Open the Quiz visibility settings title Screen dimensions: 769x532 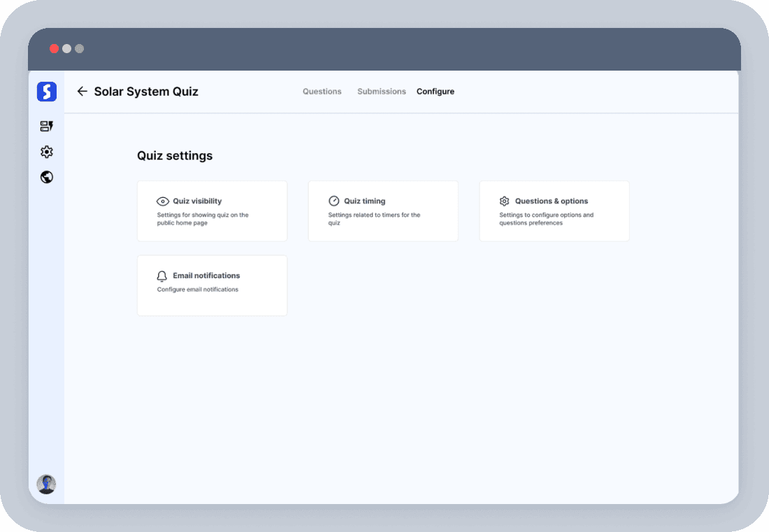click(x=197, y=201)
